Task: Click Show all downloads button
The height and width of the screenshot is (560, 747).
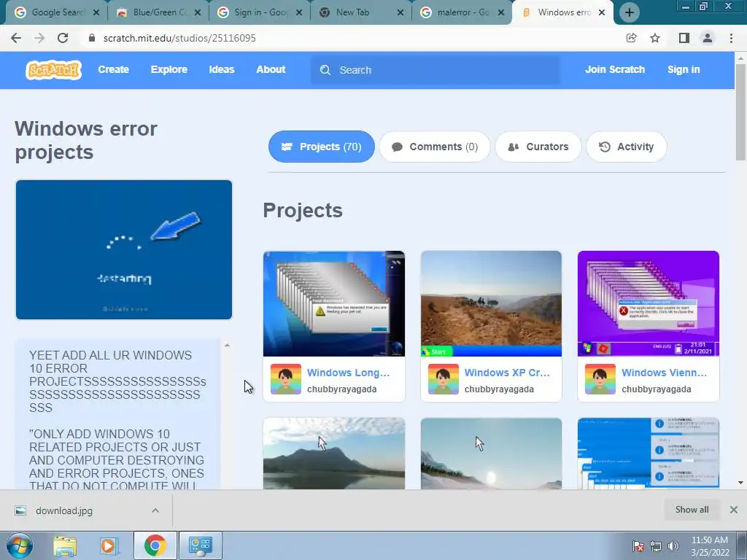Action: point(692,510)
